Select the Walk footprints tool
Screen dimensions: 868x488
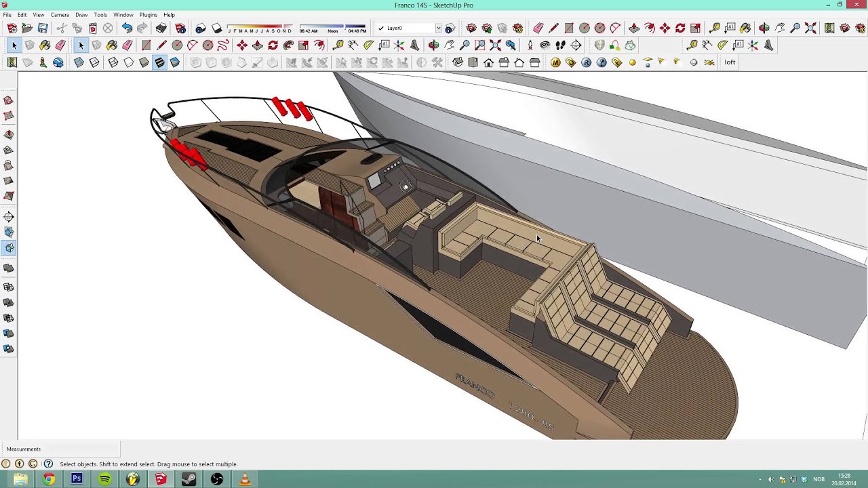click(561, 45)
